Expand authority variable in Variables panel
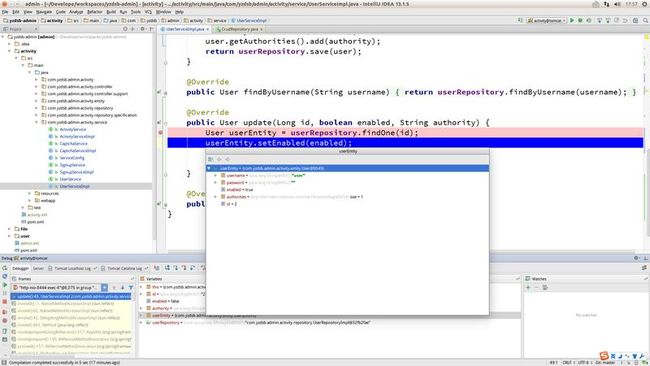This screenshot has height=366, width=650. [x=142, y=308]
